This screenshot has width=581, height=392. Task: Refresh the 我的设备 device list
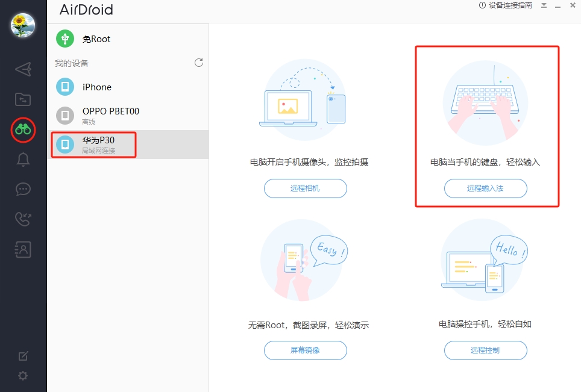click(199, 63)
